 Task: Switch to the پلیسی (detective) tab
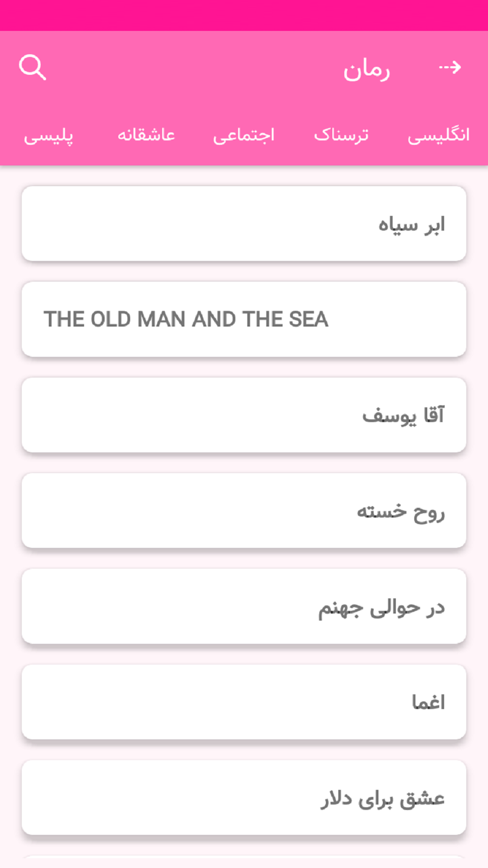point(49,135)
